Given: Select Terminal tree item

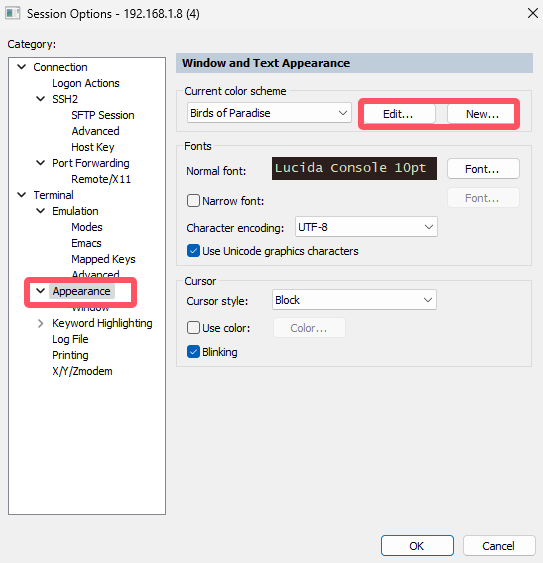Looking at the screenshot, I should pos(54,195).
